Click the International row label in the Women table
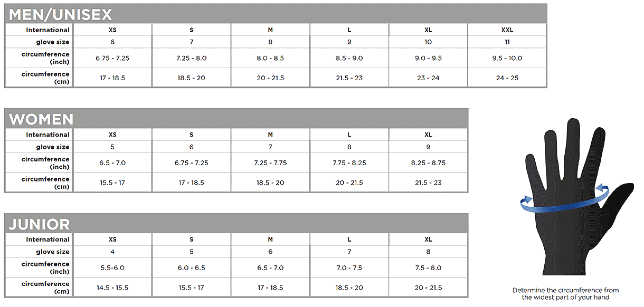Viewport: 644px width, 307px height. 48,135
